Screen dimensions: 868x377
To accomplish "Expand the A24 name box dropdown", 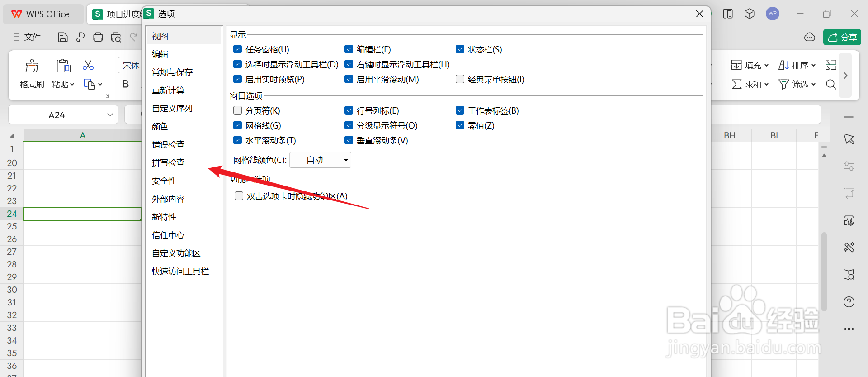I will tap(110, 115).
